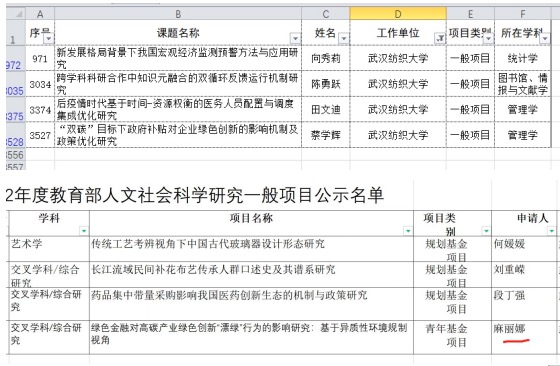Open filter dropdown for 序号 column
560x366 pixels.
point(49,38)
